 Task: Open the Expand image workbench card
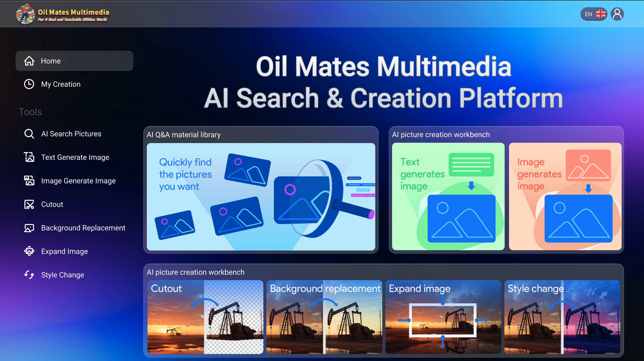pyautogui.click(x=443, y=317)
